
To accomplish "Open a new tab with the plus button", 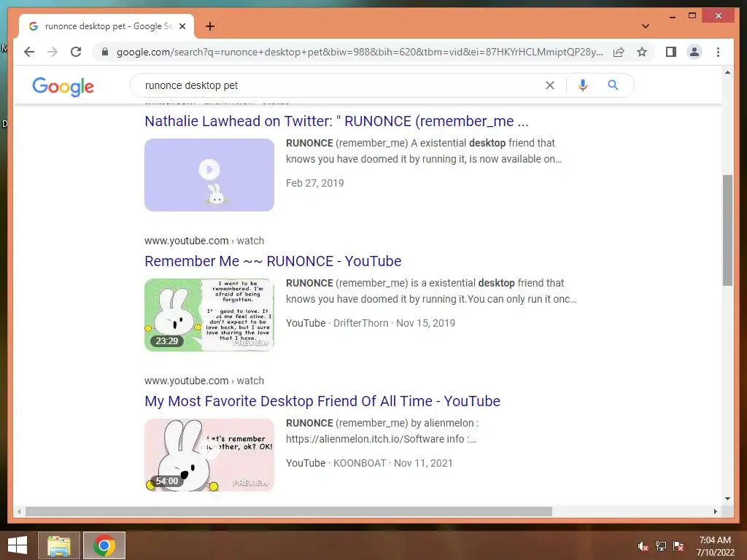I will click(210, 26).
